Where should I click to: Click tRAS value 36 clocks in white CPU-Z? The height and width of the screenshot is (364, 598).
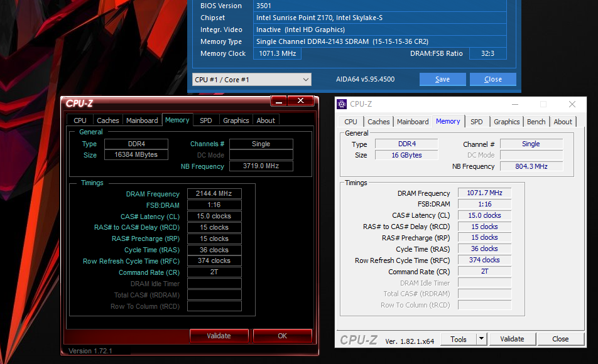click(x=484, y=249)
